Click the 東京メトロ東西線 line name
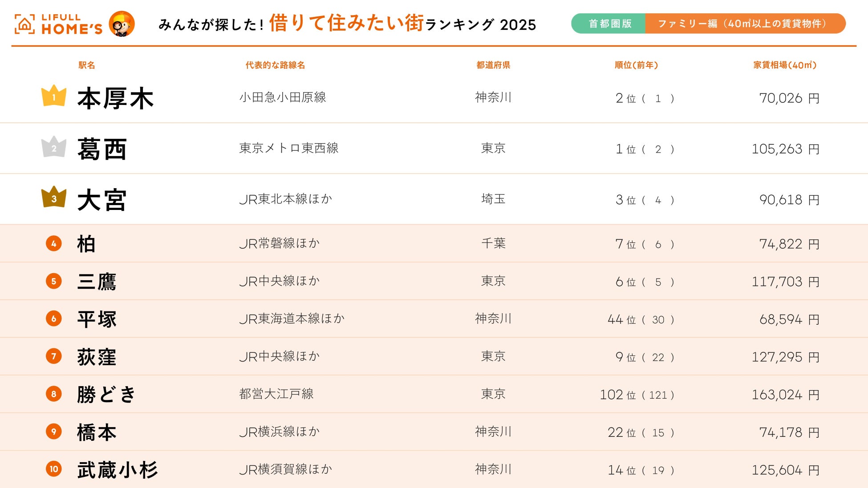 (x=288, y=148)
